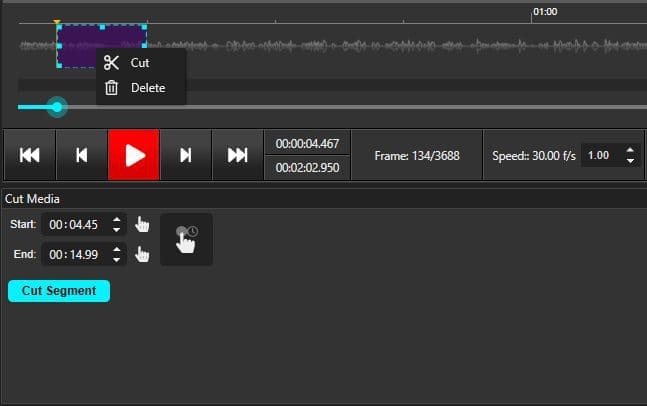The width and height of the screenshot is (647, 406).
Task: Click the large hand with clock icon
Action: click(x=186, y=239)
